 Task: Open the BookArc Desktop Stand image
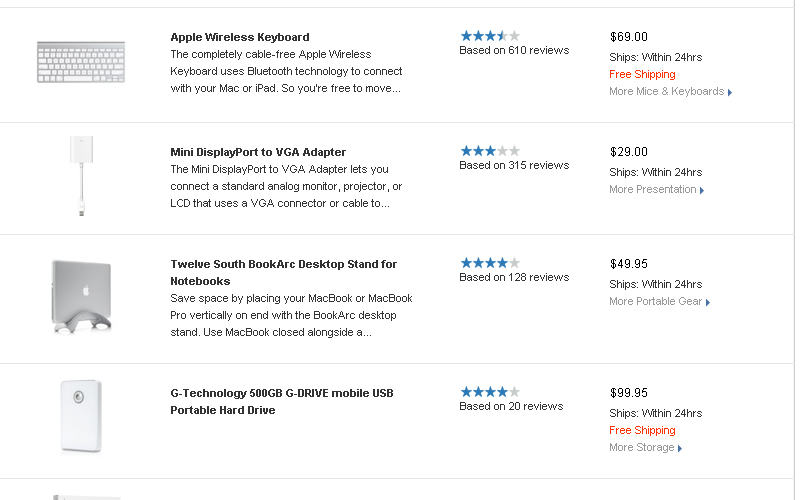point(81,297)
